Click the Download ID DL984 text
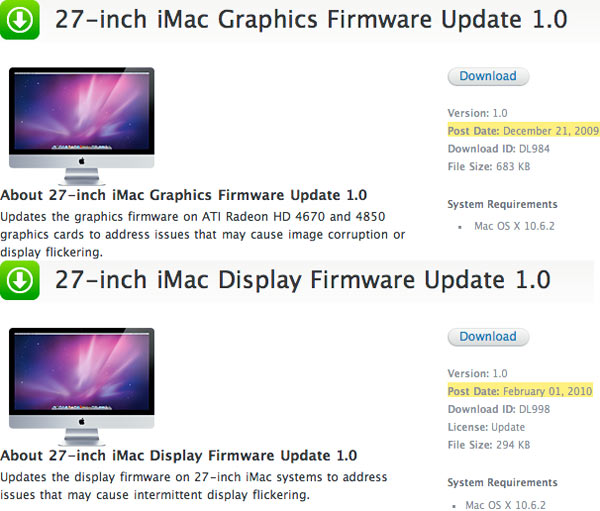The height and width of the screenshot is (511, 600). point(499,149)
